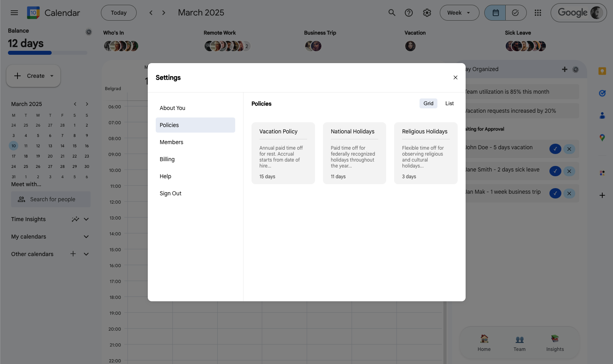Click Time Insights chart icon
This screenshot has width=613, height=364.
click(75, 219)
